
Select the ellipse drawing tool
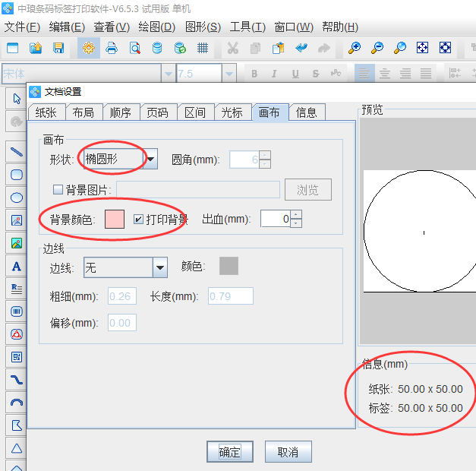tap(16, 198)
